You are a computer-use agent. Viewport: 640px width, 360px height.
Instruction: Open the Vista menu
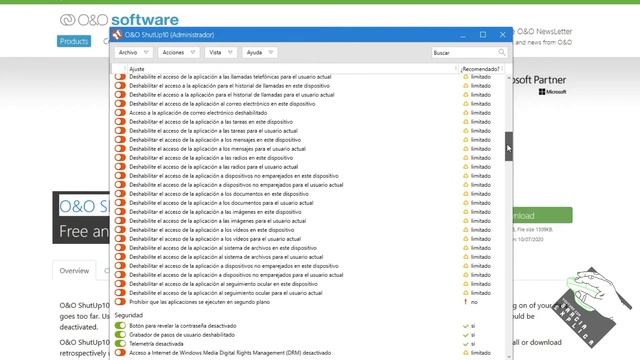tap(221, 53)
